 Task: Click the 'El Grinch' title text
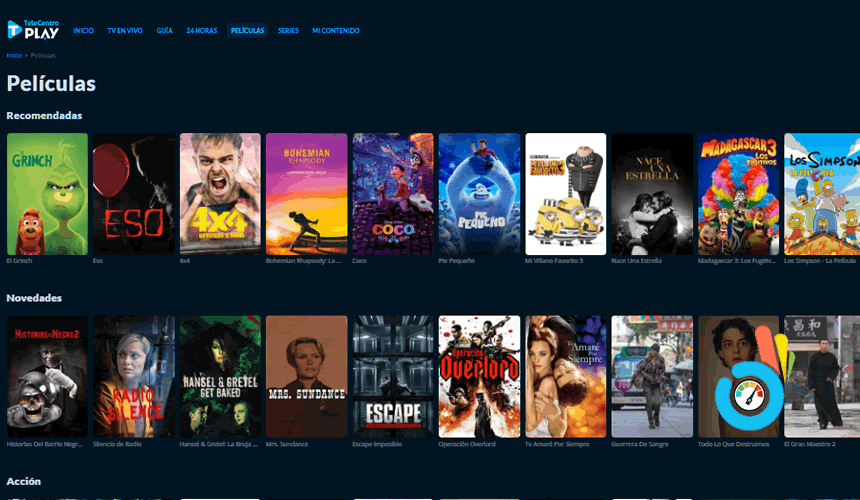19,261
